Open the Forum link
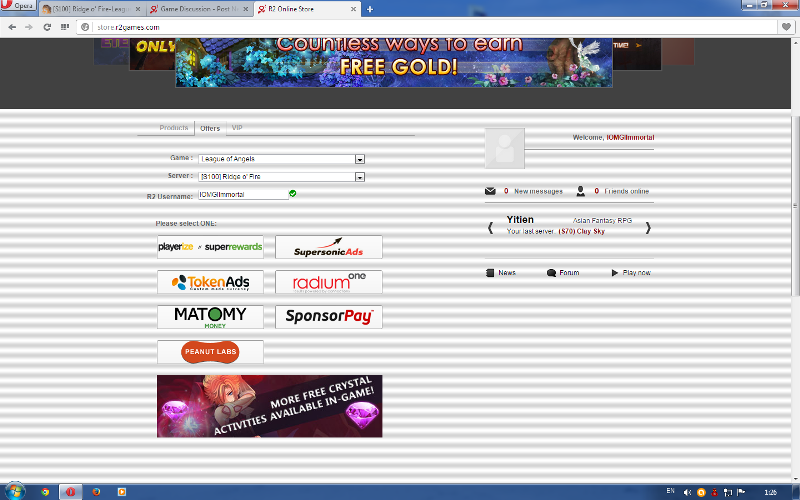This screenshot has height=500, width=800. 568,272
